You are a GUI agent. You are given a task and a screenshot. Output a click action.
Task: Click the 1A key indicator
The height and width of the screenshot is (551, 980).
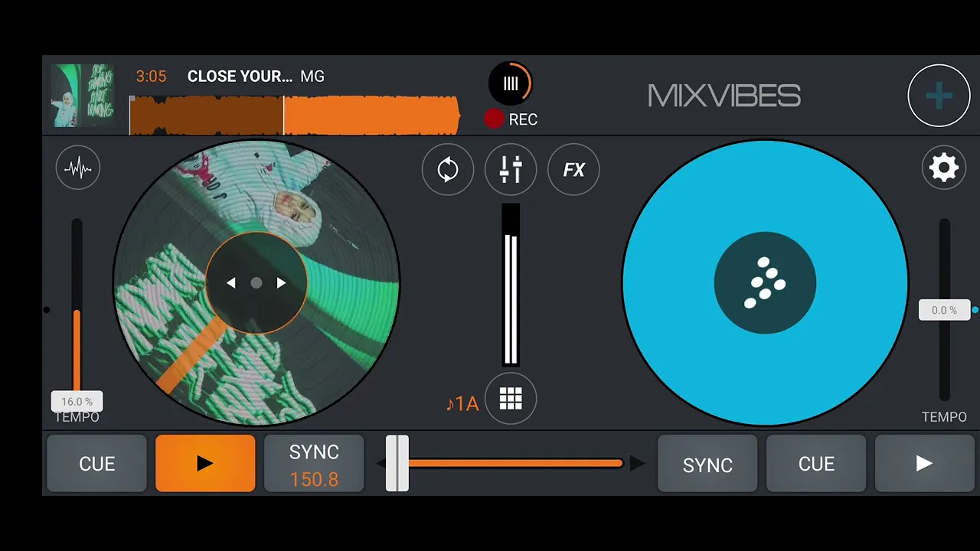[462, 403]
